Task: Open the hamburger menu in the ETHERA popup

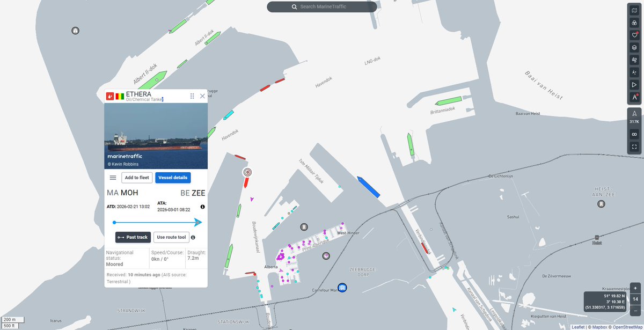Action: click(x=113, y=178)
